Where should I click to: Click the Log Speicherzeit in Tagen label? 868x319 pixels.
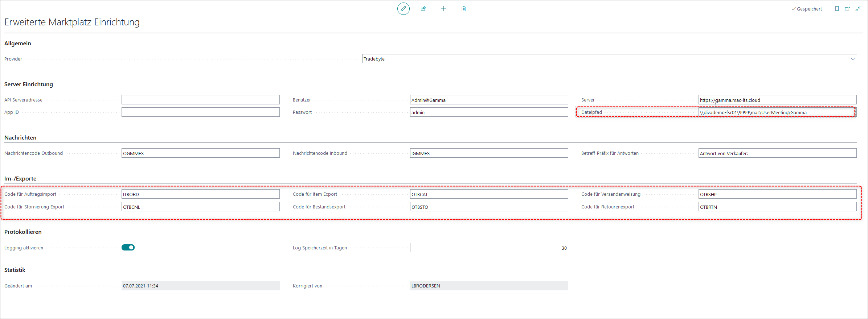(320, 248)
